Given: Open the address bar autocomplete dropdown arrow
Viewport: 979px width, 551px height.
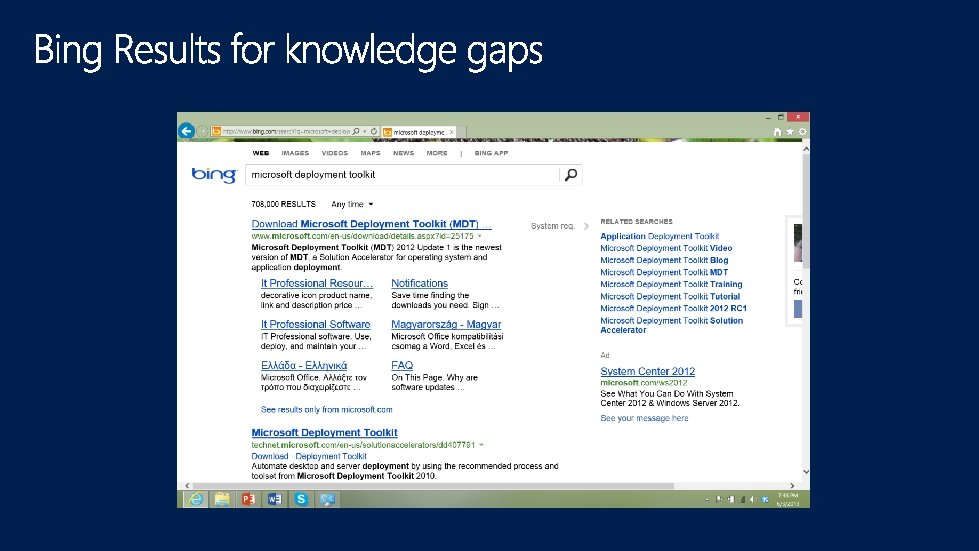Looking at the screenshot, I should [365, 132].
